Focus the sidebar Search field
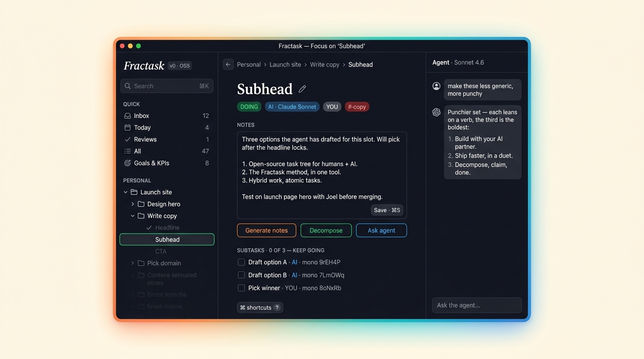This screenshot has height=359, width=644. click(x=167, y=86)
